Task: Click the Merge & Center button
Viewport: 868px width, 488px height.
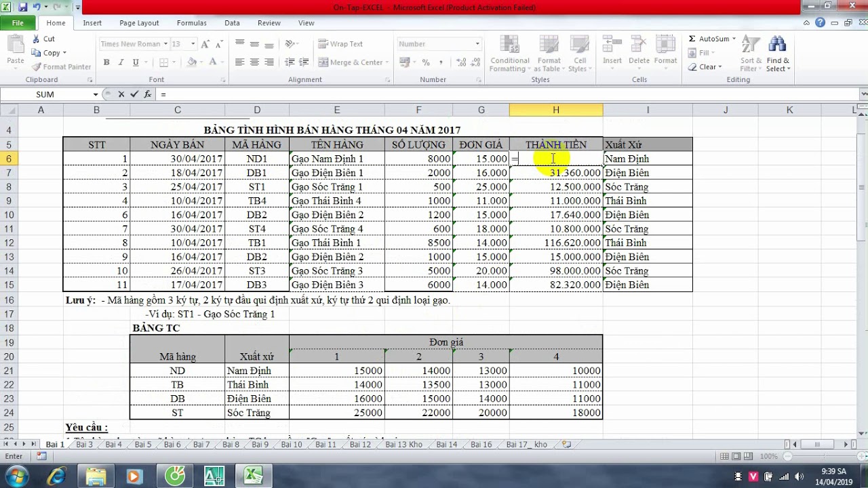Action: (351, 62)
